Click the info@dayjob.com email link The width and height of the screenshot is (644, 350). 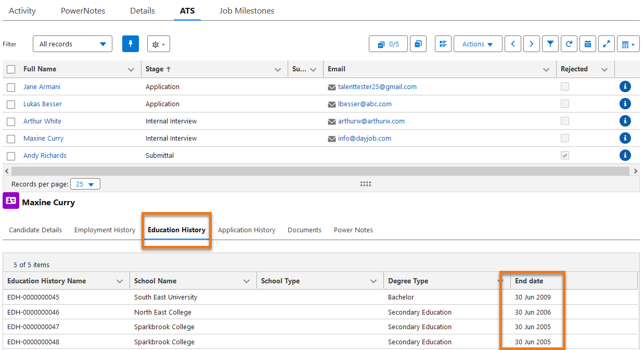click(x=365, y=139)
